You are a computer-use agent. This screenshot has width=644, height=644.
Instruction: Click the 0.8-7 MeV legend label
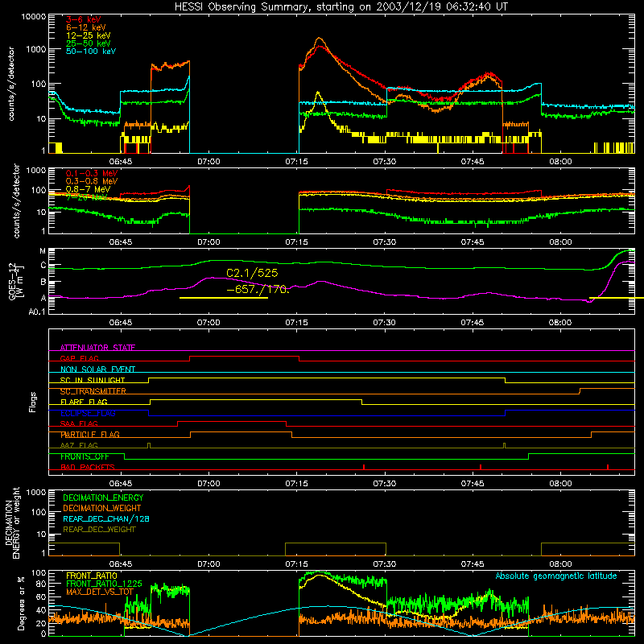88,189
